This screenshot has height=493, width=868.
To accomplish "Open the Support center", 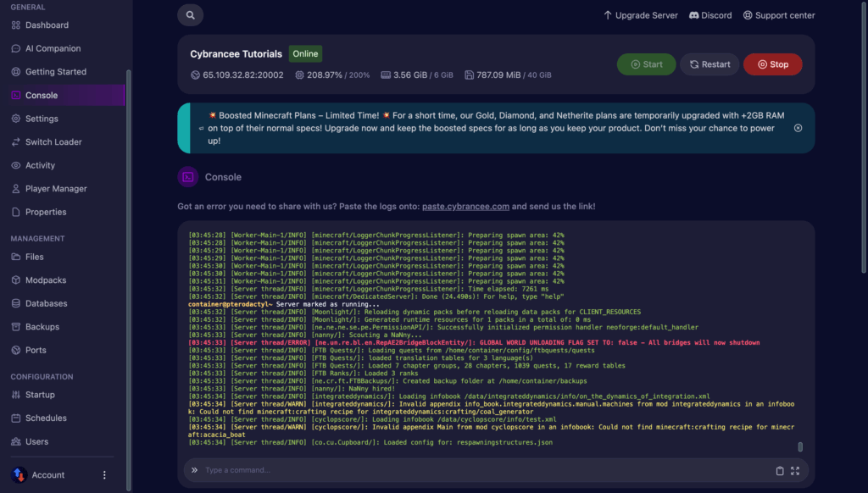I will coord(779,15).
